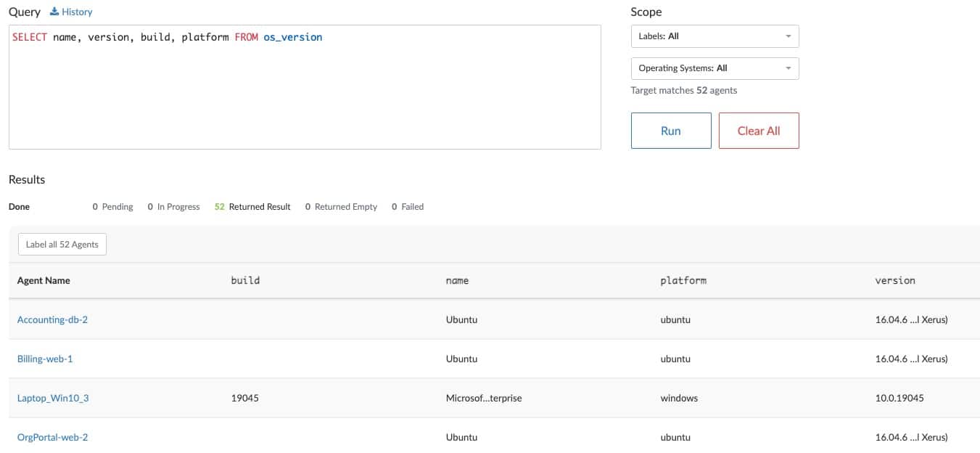Image resolution: width=980 pixels, height=453 pixels.
Task: Sort by Agent Name column header
Action: pyautogui.click(x=44, y=280)
